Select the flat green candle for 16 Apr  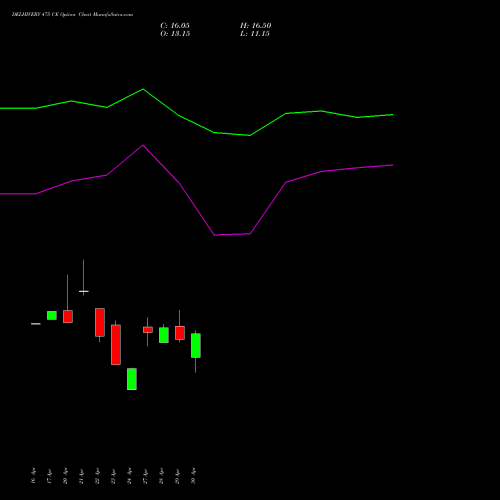coord(36,324)
